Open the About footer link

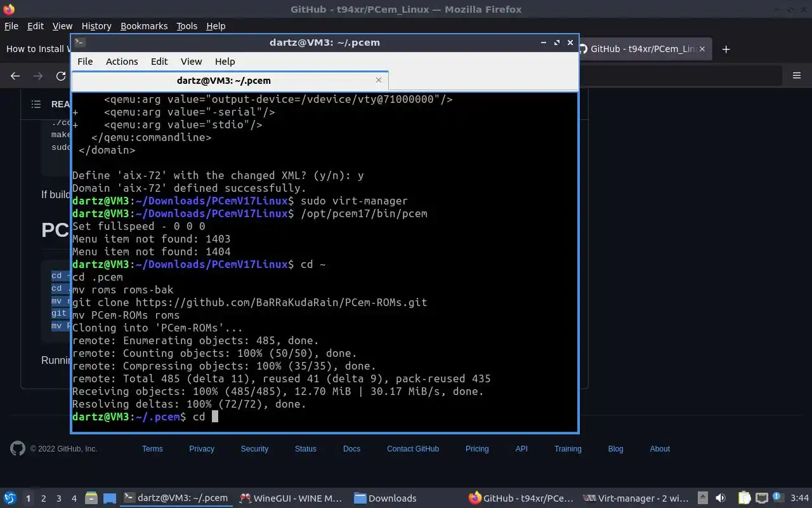pos(660,449)
